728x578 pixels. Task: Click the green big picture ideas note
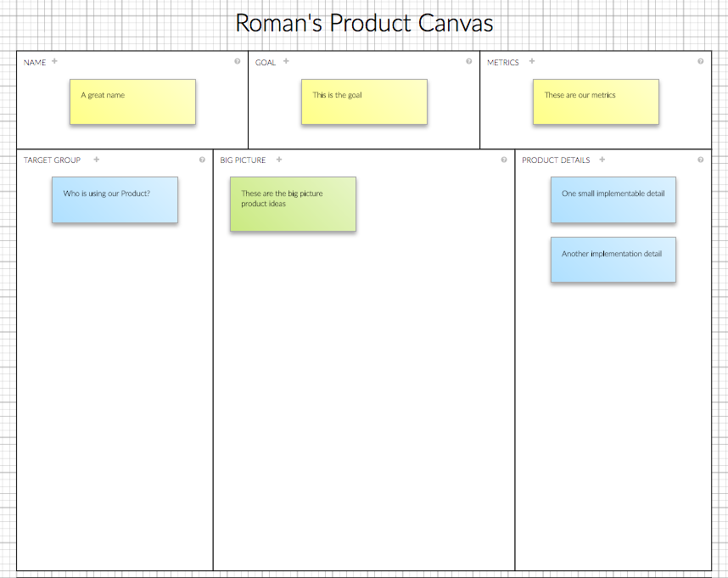click(x=293, y=204)
